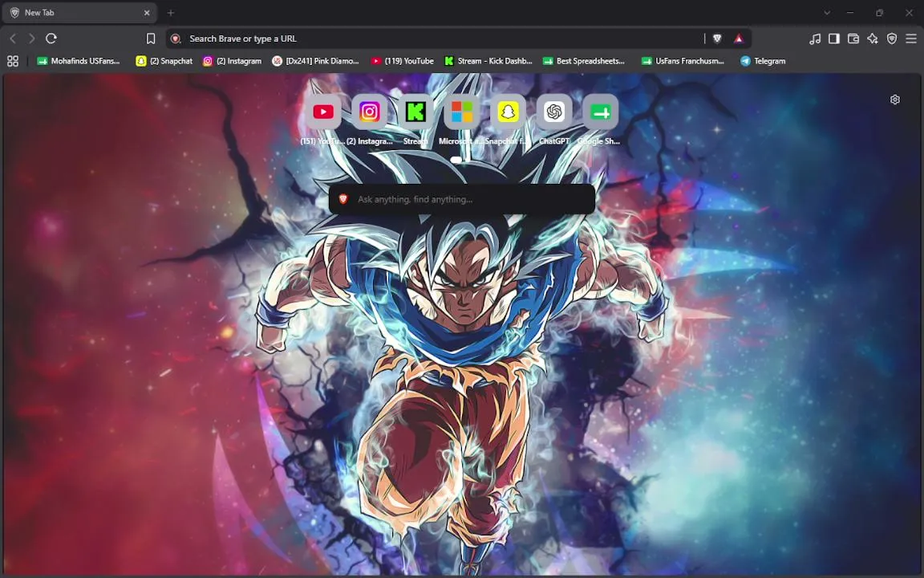Open Telegram bookmark

click(763, 61)
